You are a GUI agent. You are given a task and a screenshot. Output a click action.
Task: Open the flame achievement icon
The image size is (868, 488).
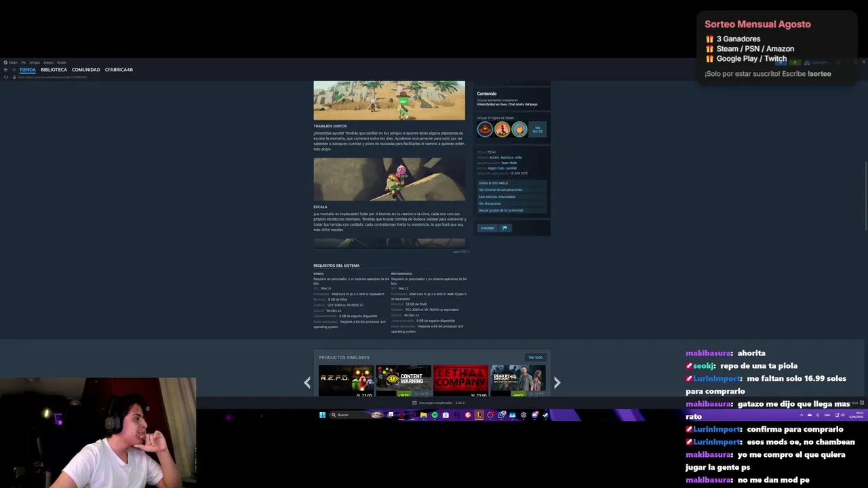[x=519, y=129]
